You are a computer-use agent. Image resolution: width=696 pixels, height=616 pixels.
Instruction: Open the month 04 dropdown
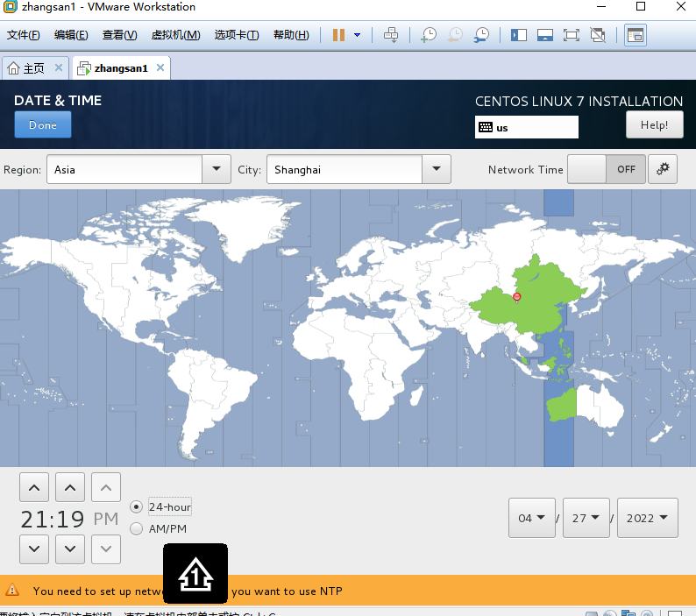click(x=532, y=518)
